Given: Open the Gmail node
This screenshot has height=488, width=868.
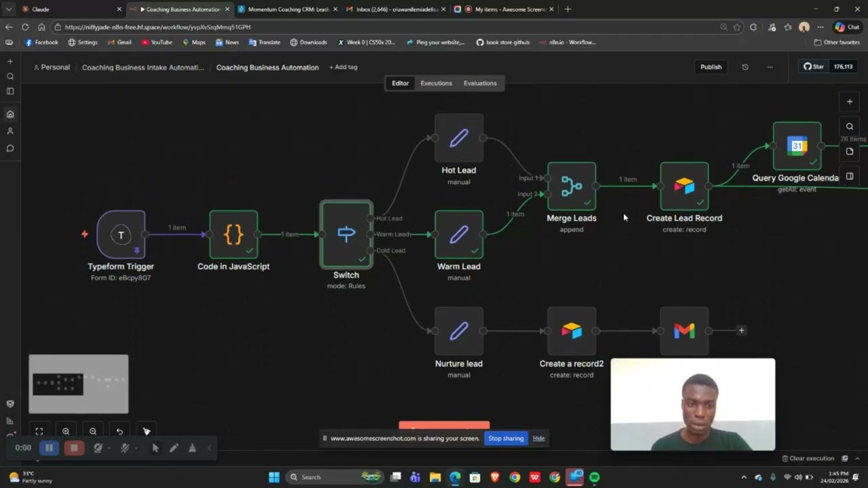Looking at the screenshot, I should pyautogui.click(x=684, y=331).
